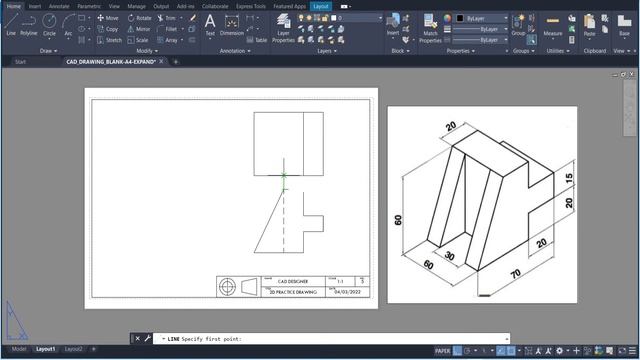Insert a Table
The image size is (640, 360).
[x=257, y=40]
